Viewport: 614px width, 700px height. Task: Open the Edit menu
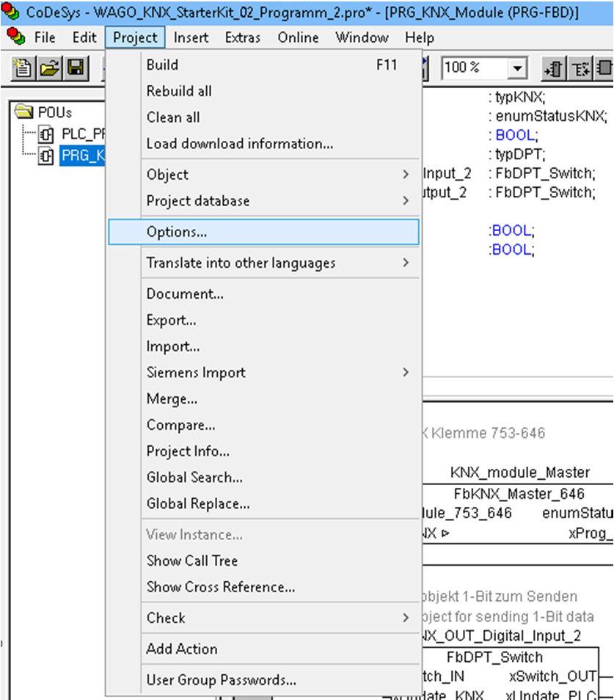point(84,37)
